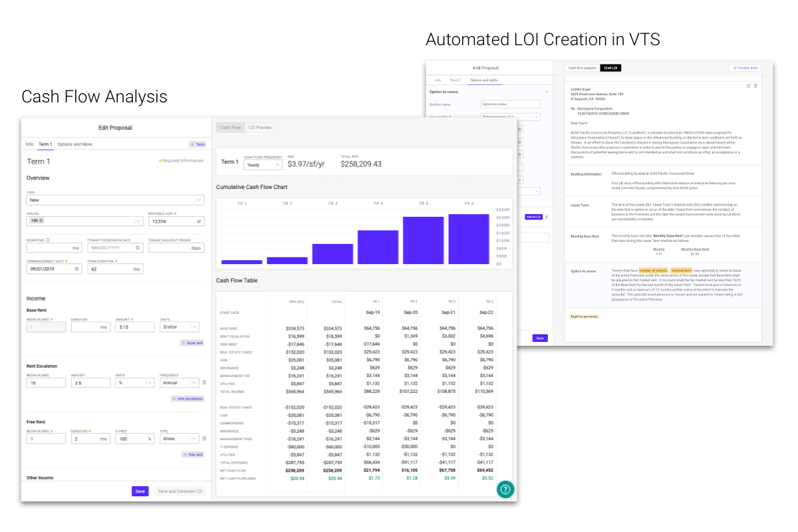This screenshot has height=532, width=798.
Task: Open the Tenant Possession Date calendar icon
Action: 138,247
